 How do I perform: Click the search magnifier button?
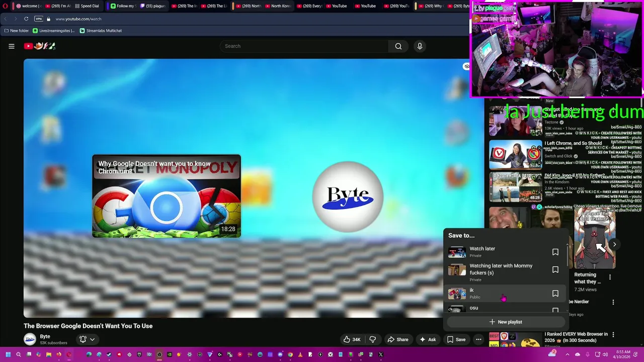[398, 46]
